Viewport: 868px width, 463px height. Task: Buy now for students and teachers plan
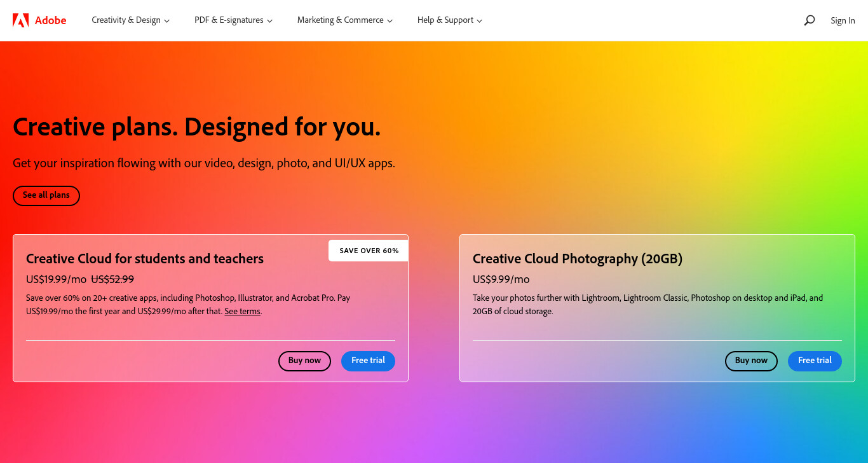[304, 361]
